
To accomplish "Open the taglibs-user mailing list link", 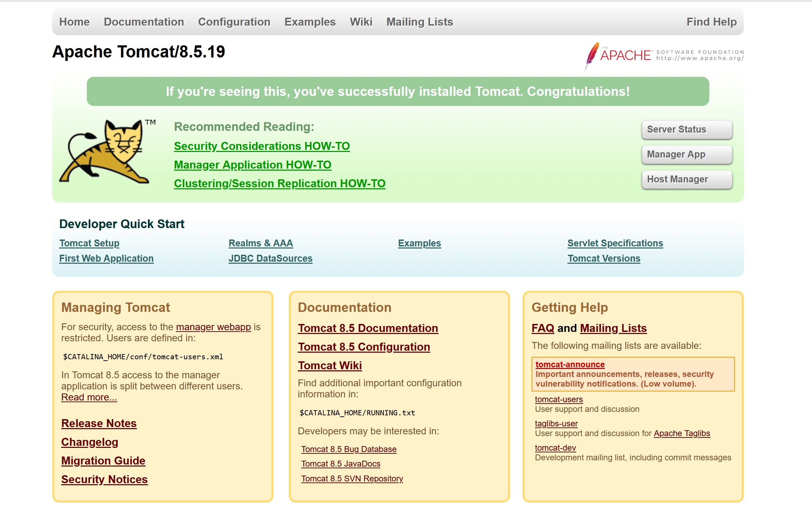I will point(556,424).
